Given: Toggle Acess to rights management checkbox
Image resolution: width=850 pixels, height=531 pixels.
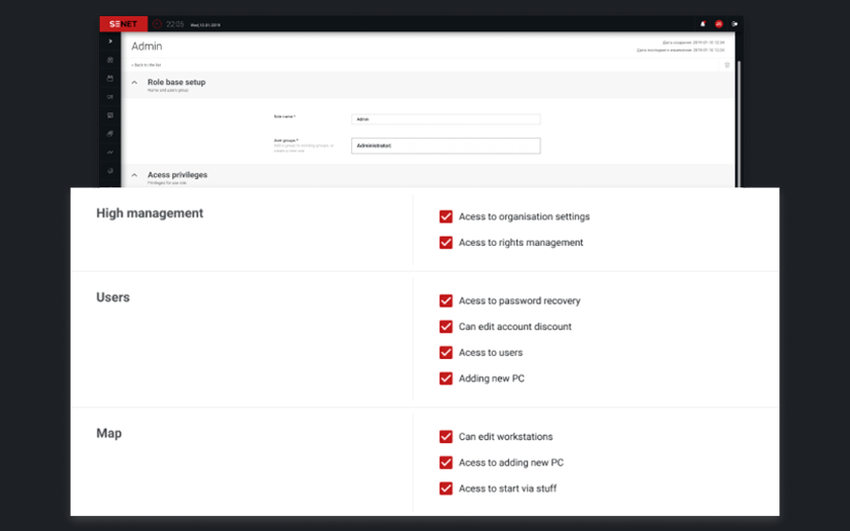Looking at the screenshot, I should [446, 243].
